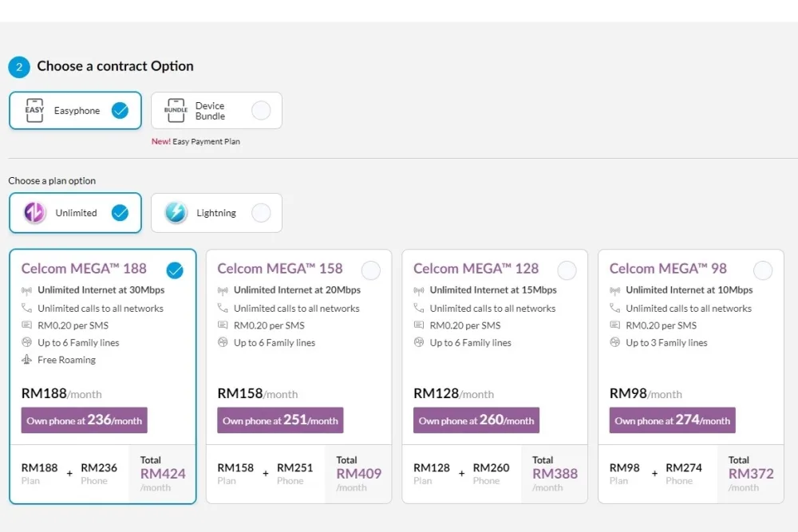This screenshot has height=532, width=798.
Task: Click the family lines icon in MEGA 98 card
Action: tap(614, 342)
